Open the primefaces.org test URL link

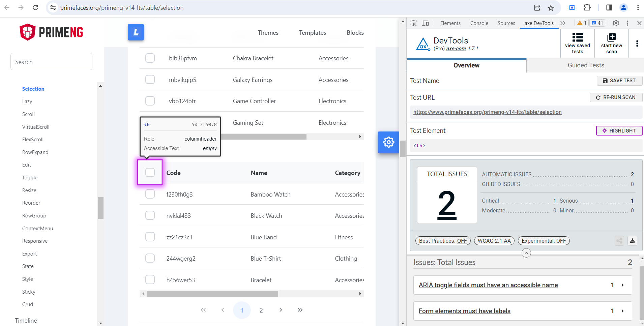(x=487, y=112)
